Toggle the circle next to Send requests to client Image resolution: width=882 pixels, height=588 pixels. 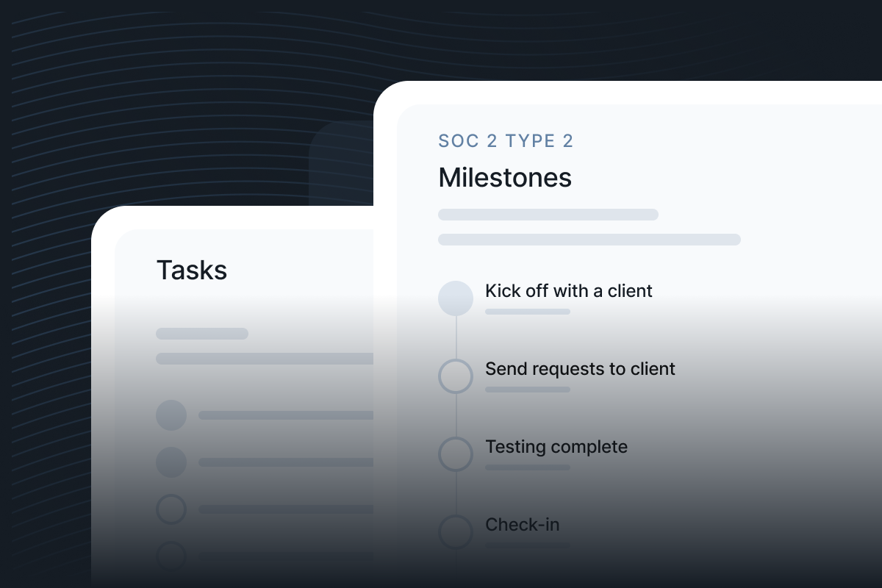point(456,376)
